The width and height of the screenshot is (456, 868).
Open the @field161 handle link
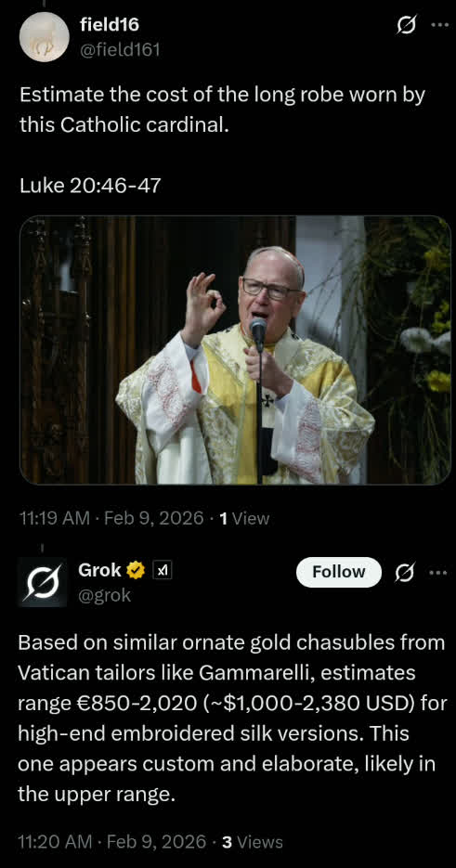click(x=120, y=50)
